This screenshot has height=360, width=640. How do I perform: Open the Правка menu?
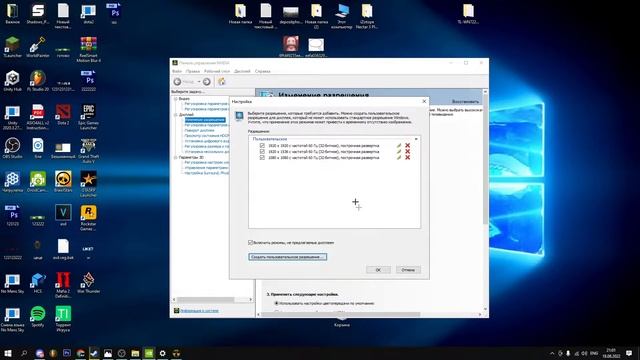coord(193,71)
